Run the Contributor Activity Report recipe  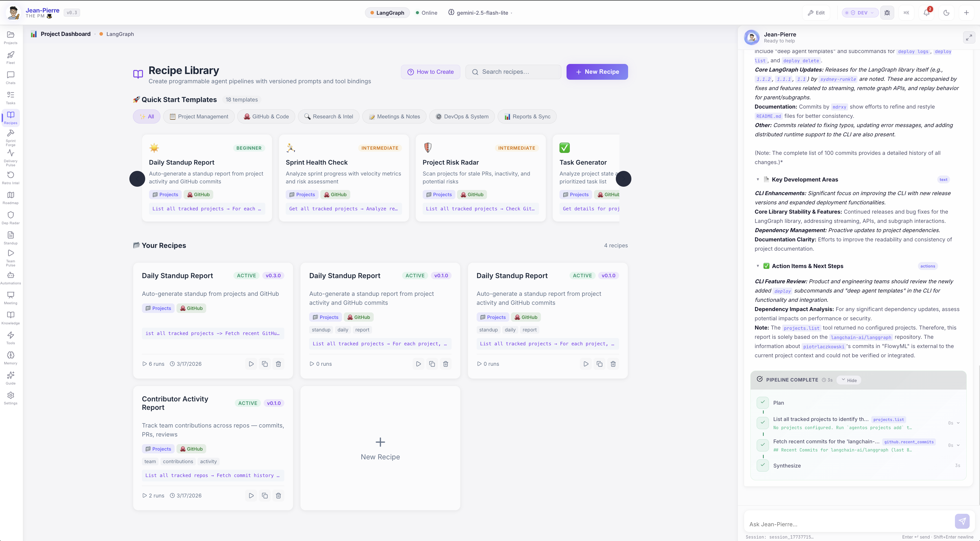[x=251, y=495]
